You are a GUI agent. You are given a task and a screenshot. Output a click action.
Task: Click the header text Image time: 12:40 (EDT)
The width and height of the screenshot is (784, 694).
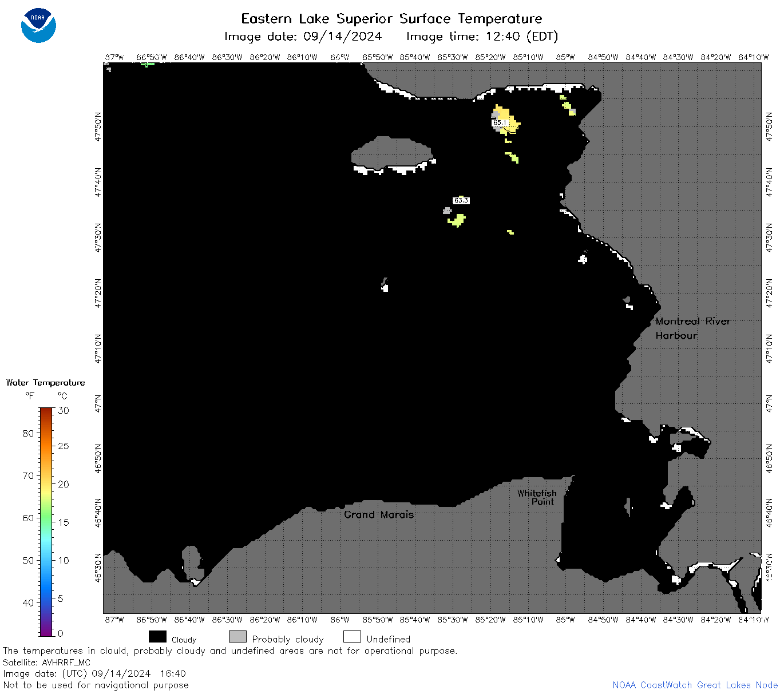(x=482, y=37)
